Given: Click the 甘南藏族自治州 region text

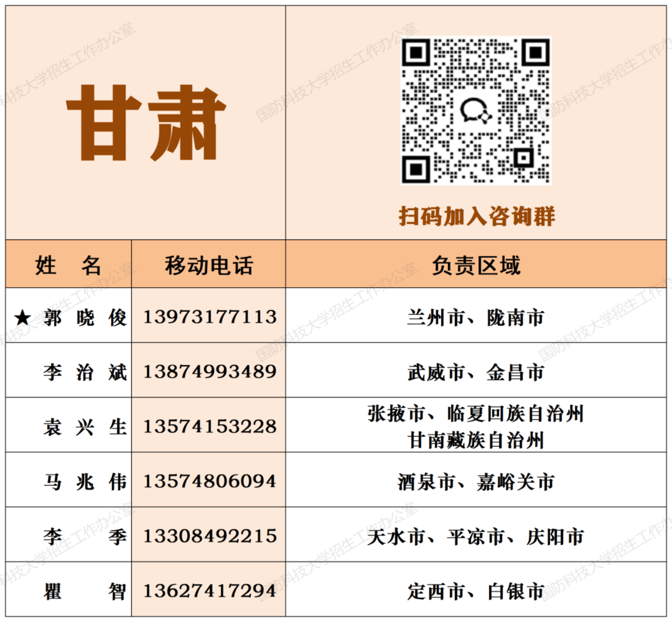Looking at the screenshot, I should [476, 440].
